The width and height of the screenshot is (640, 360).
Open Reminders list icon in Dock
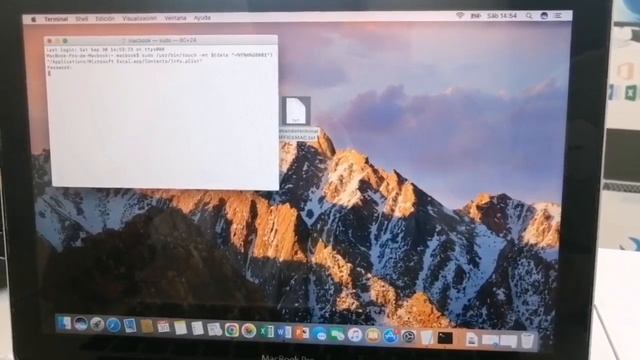click(x=197, y=328)
